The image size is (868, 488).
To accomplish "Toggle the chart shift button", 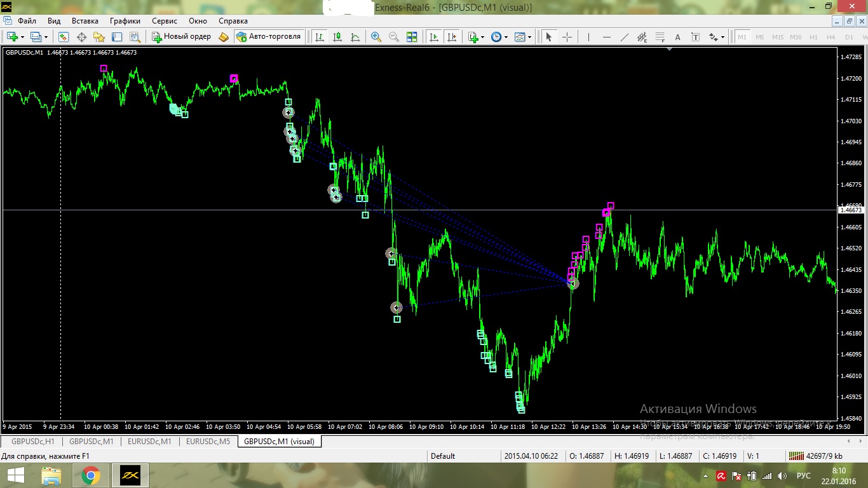I will (x=452, y=37).
